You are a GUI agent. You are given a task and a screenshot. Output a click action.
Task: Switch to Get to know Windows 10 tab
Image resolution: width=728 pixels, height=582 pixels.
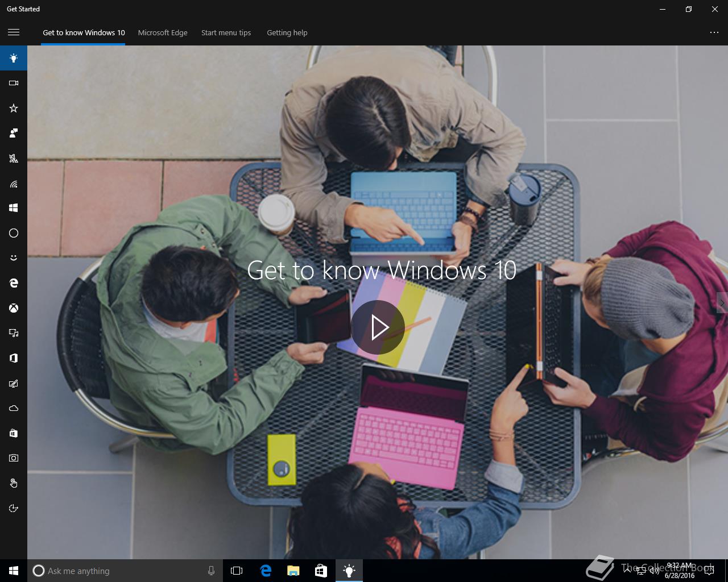click(x=84, y=32)
